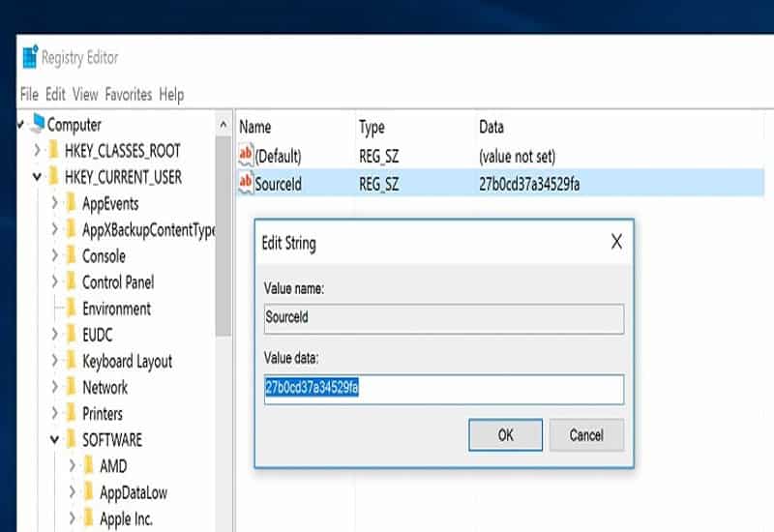Expand the EUDC key
This screenshot has height=532, width=774.
tap(55, 335)
